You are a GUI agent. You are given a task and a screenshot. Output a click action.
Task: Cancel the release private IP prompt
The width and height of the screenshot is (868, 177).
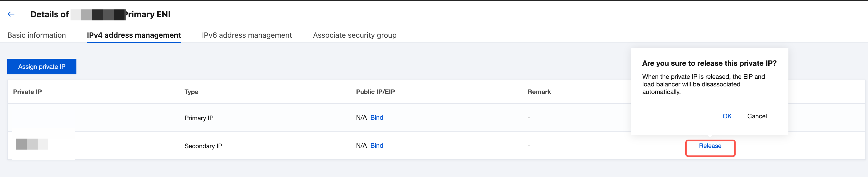click(756, 116)
